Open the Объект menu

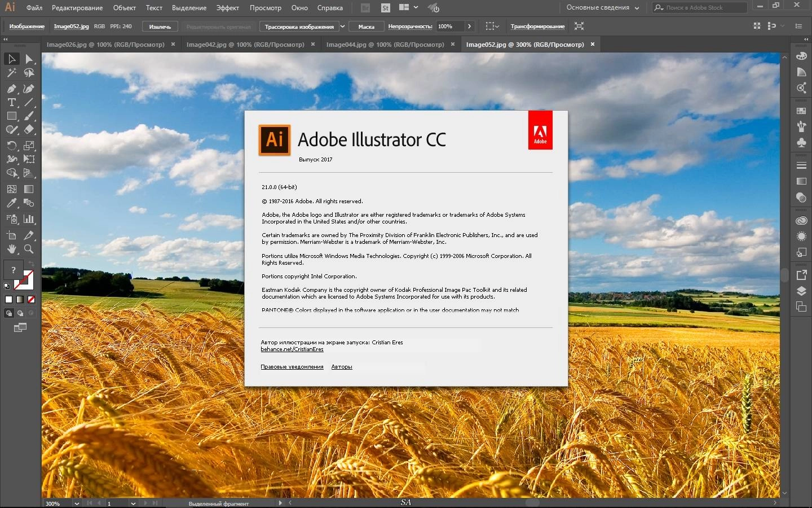tap(124, 8)
